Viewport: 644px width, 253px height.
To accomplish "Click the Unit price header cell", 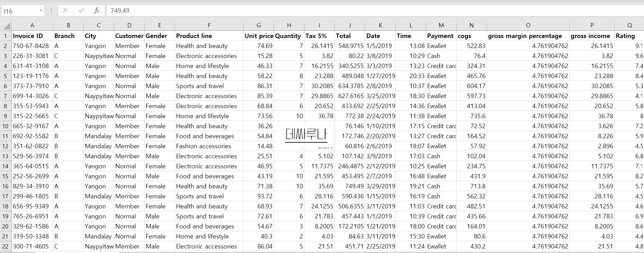I will point(258,36).
